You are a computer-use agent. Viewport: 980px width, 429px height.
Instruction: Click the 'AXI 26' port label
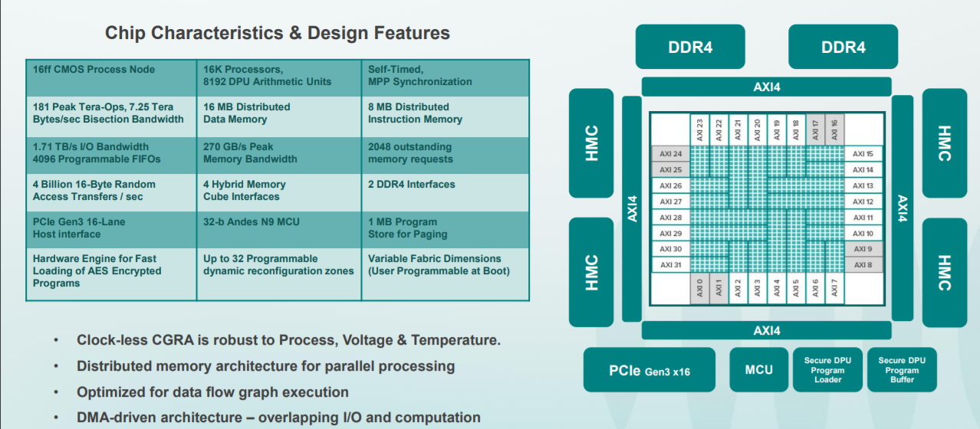(670, 185)
